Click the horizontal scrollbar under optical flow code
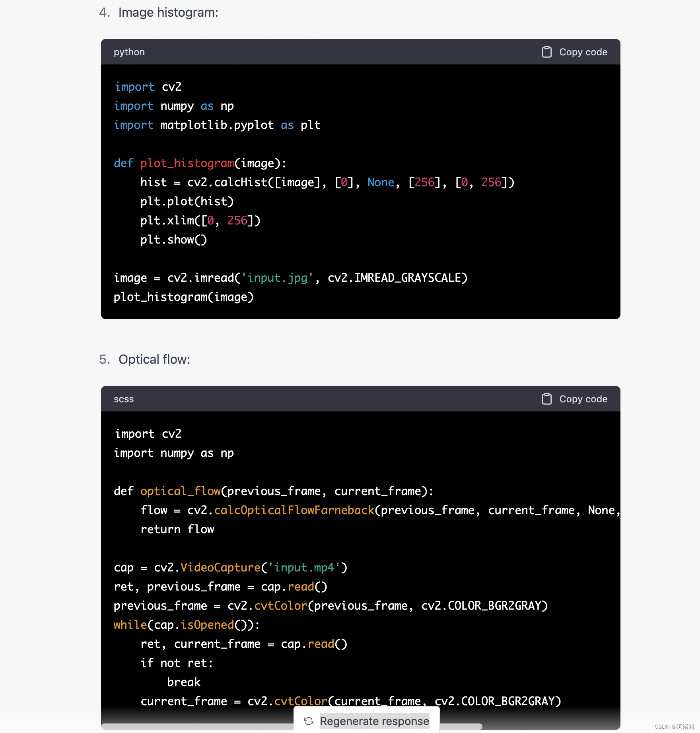Image resolution: width=700 pixels, height=733 pixels. (x=292, y=727)
